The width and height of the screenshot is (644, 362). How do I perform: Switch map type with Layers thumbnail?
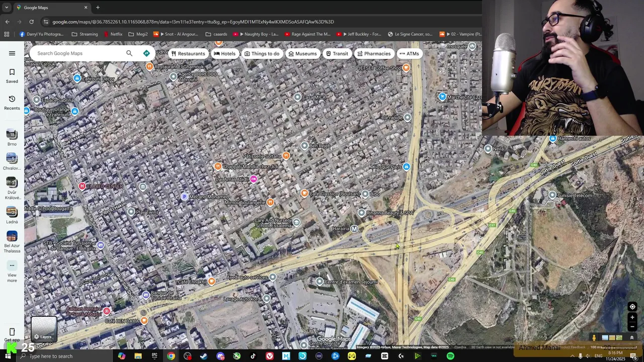(x=44, y=329)
